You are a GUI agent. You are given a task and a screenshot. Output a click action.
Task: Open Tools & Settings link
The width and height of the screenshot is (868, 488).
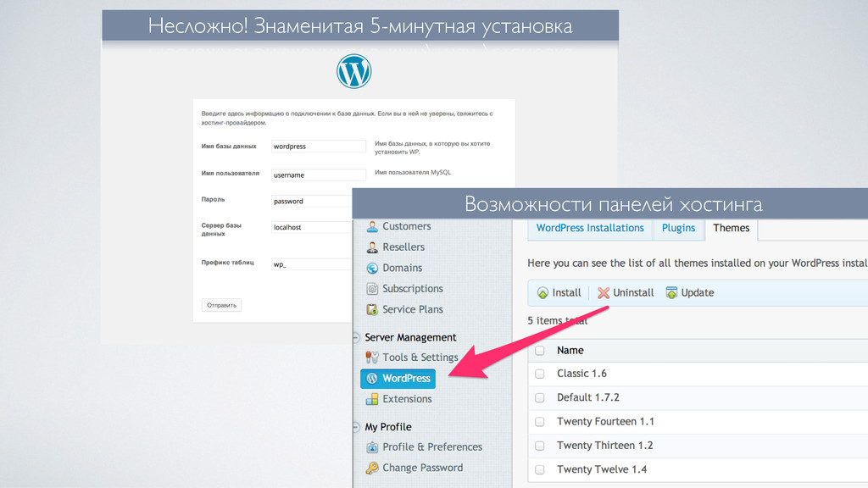(x=420, y=358)
